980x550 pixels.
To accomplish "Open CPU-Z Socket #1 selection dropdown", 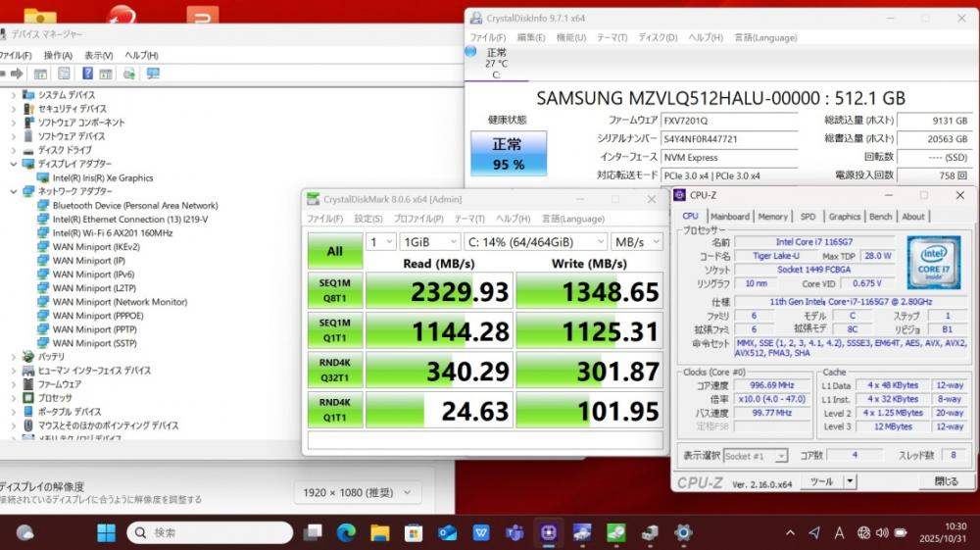I will 755,456.
